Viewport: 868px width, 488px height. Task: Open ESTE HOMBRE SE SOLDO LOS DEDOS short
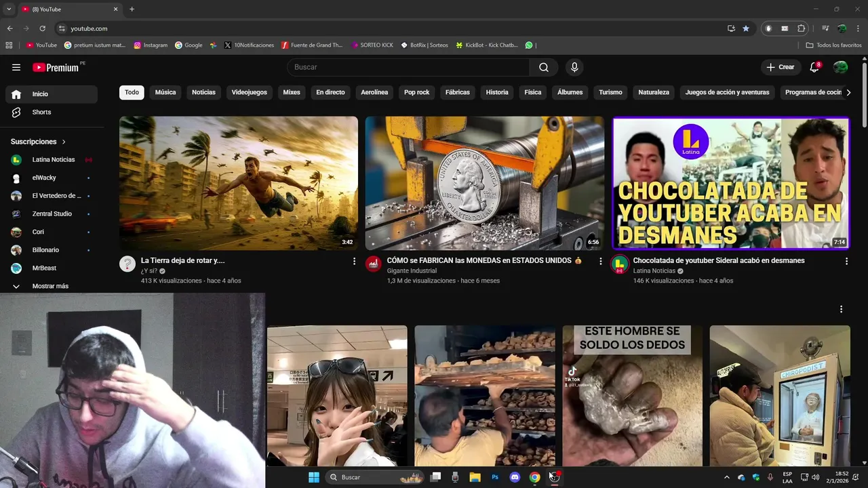(x=632, y=396)
